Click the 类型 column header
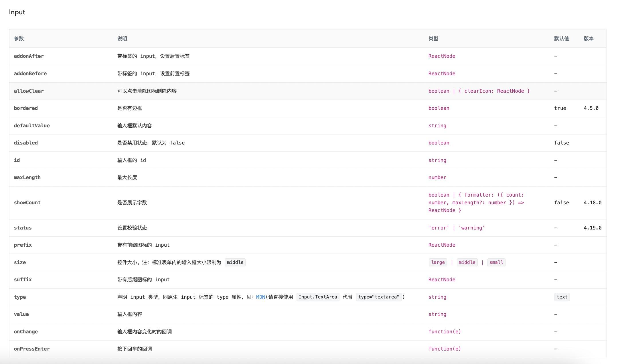 coord(433,39)
